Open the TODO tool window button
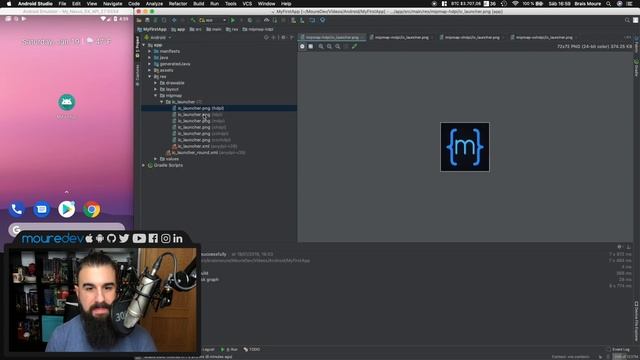Screen dimensions: 640x360 [x=252, y=349]
